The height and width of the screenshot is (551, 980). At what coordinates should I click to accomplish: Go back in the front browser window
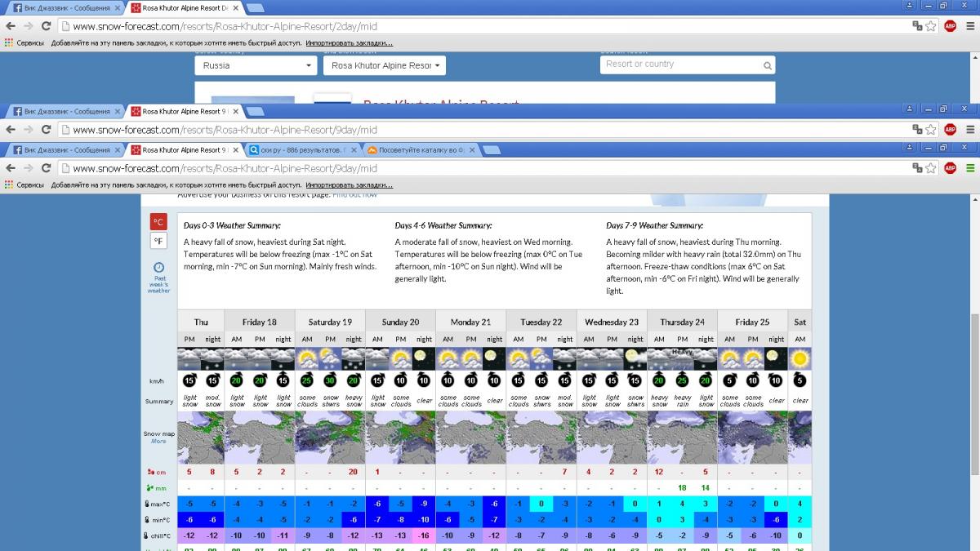pyautogui.click(x=10, y=168)
